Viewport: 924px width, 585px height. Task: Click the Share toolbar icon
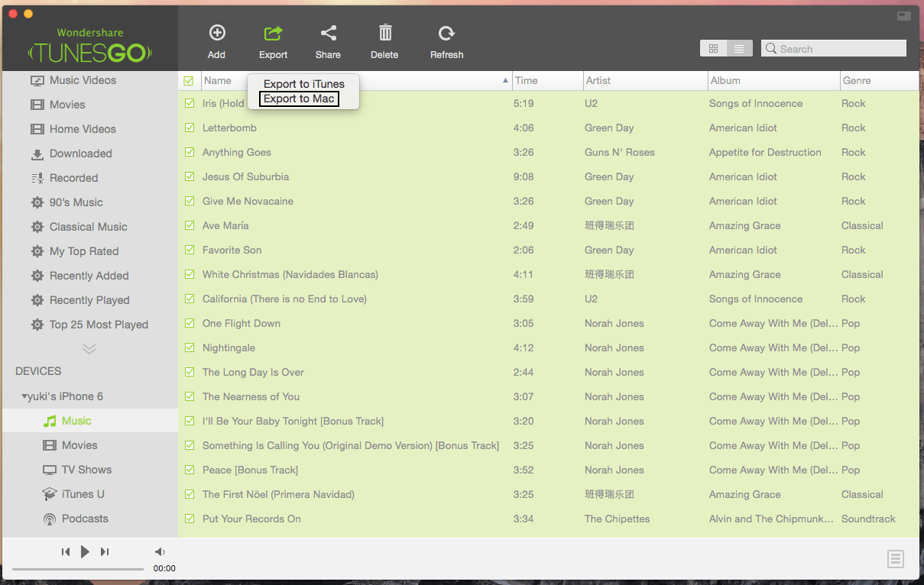[328, 33]
